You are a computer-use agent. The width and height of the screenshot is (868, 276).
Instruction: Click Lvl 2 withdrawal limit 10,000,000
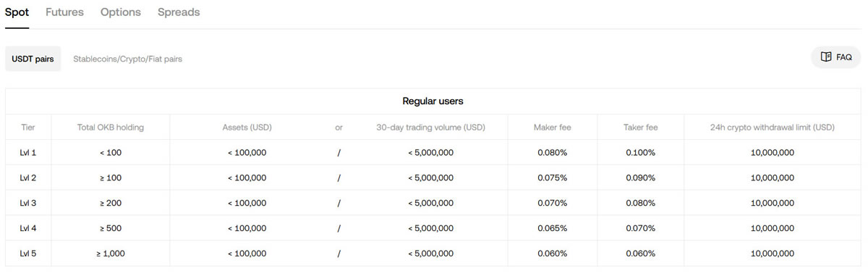pyautogui.click(x=772, y=177)
